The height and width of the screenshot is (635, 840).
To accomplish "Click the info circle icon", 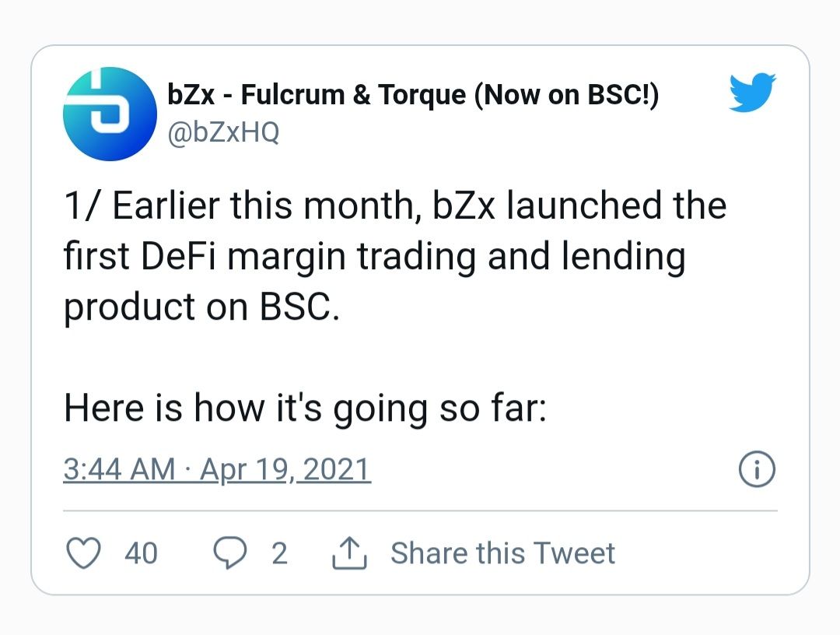I will click(756, 470).
